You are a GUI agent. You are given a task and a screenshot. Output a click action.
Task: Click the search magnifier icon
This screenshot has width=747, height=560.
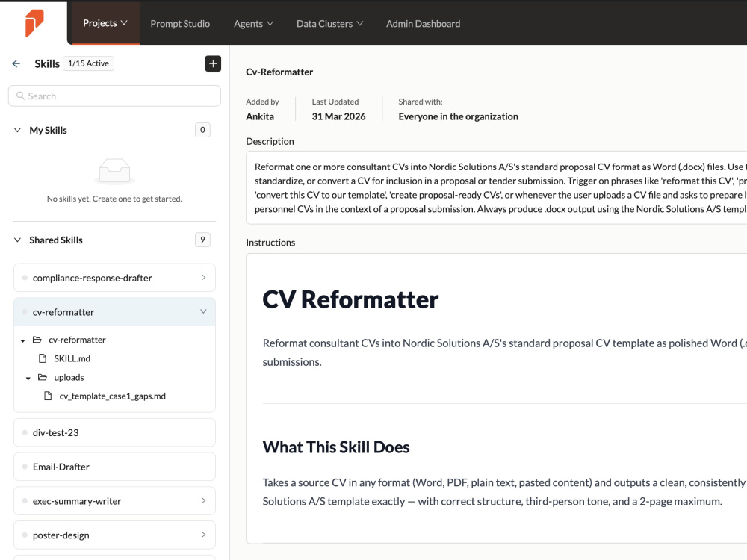pyautogui.click(x=20, y=96)
